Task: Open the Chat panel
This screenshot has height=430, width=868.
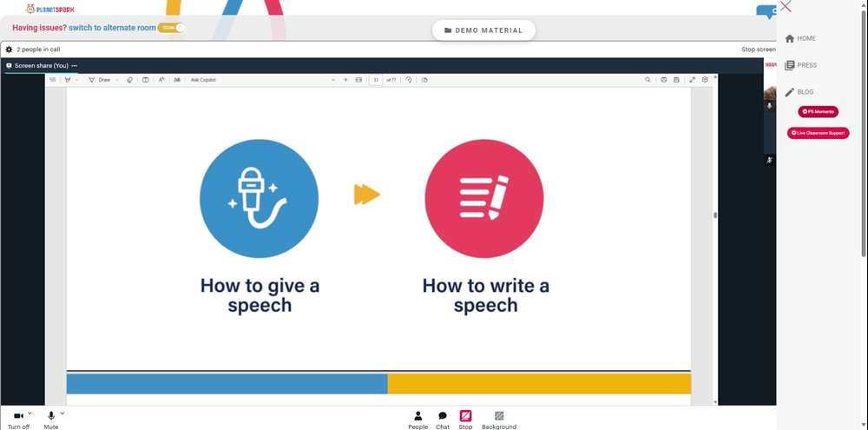Action: tap(443, 420)
